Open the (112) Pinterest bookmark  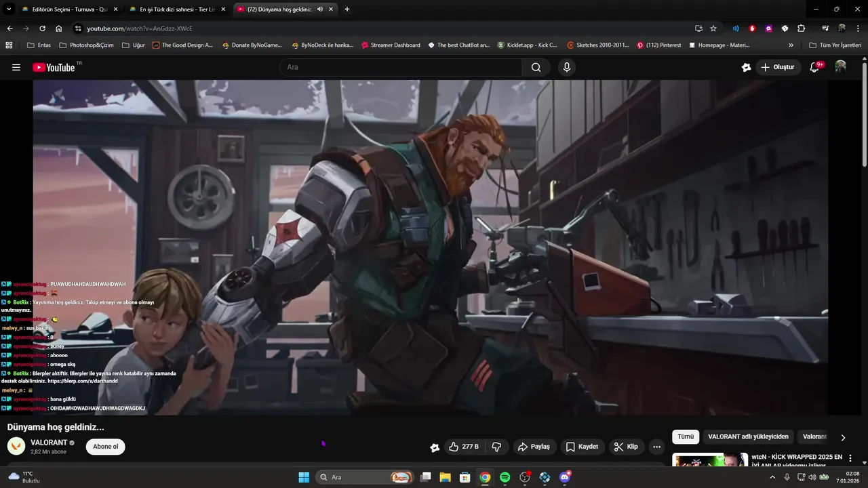tap(658, 45)
